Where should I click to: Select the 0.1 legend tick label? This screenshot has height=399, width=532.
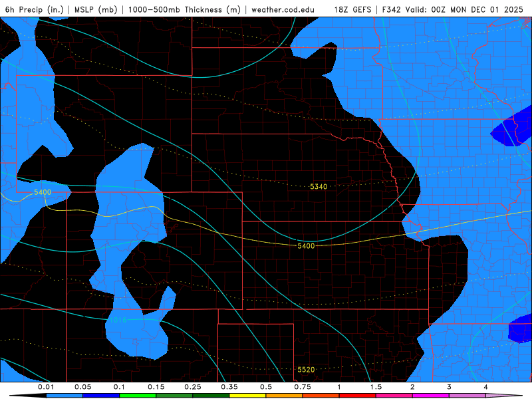[x=119, y=387]
